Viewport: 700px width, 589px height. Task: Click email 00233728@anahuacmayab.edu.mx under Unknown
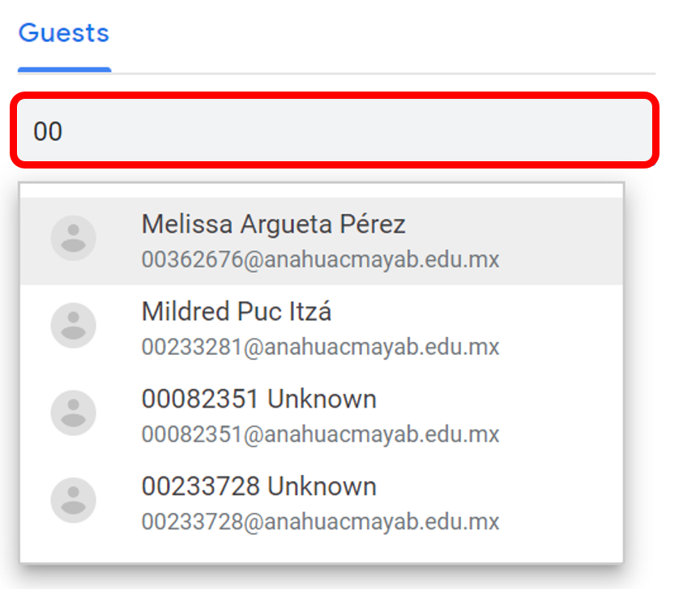320,521
